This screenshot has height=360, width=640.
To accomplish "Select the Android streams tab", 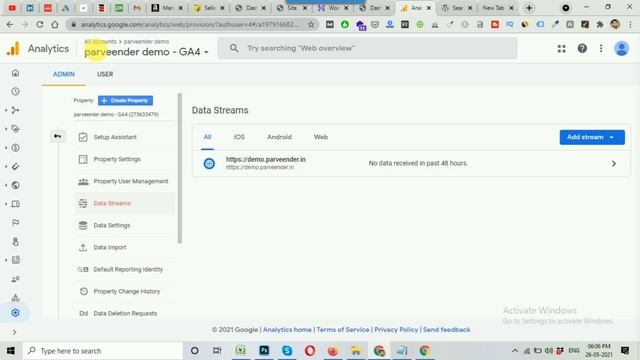I will 279,137.
